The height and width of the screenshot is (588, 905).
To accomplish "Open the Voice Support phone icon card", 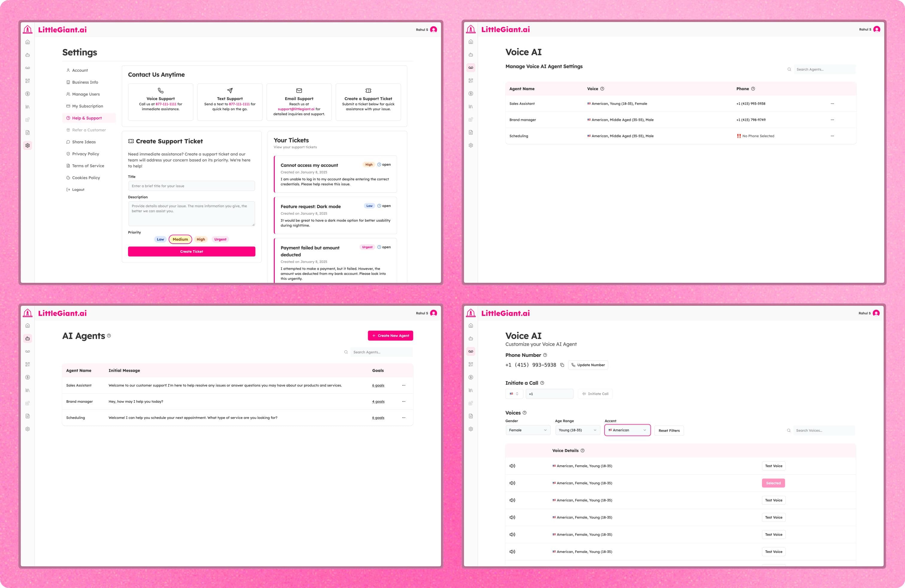I will pyautogui.click(x=160, y=91).
